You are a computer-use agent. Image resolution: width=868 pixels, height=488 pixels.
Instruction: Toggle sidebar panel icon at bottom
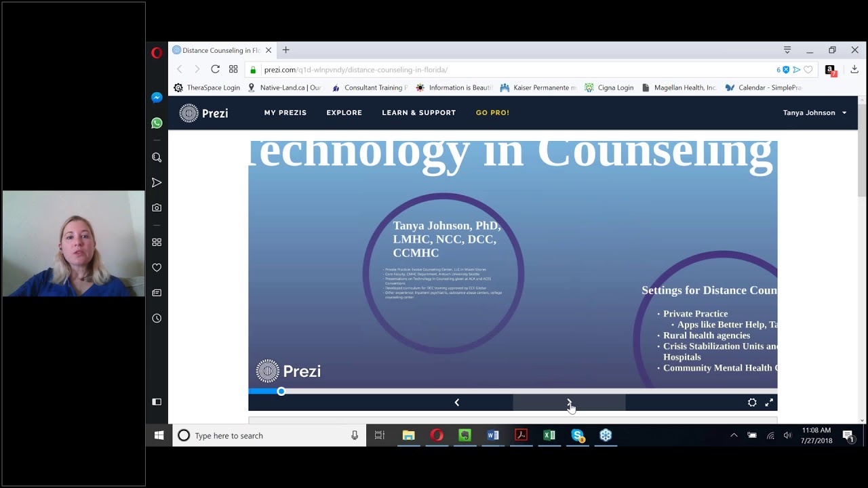click(157, 402)
